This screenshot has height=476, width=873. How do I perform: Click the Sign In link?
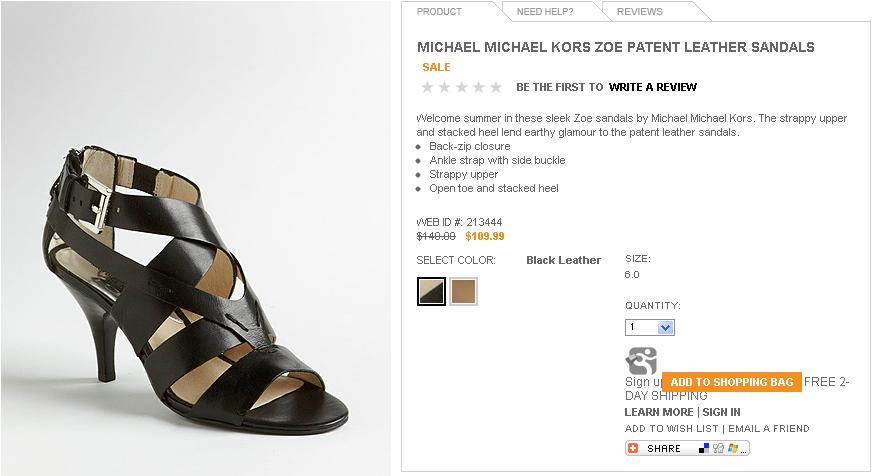(x=721, y=412)
